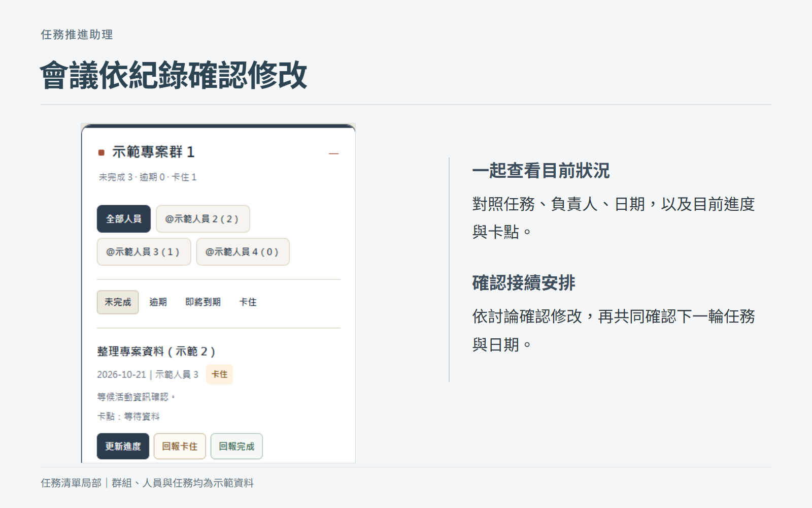
Task: Click the orange 卡住 tag on the task
Action: coord(219,374)
